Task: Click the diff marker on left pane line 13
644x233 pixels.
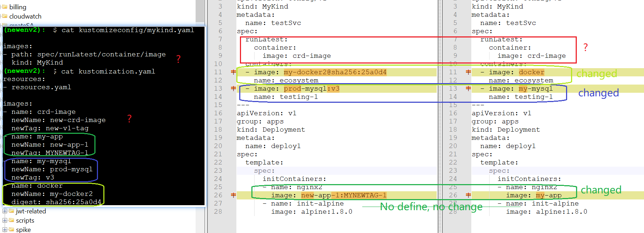Action: (x=233, y=88)
